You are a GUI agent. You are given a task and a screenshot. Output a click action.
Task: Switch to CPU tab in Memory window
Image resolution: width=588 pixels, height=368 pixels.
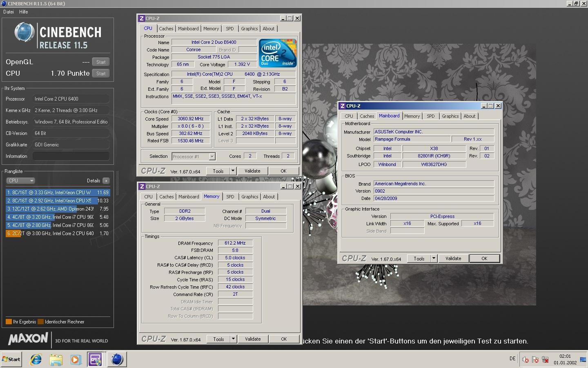148,197
